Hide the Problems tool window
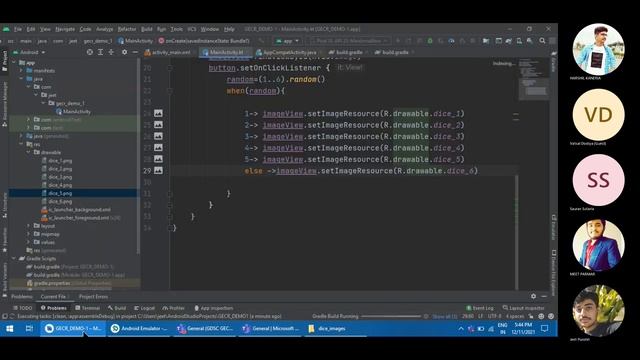 [x=544, y=296]
